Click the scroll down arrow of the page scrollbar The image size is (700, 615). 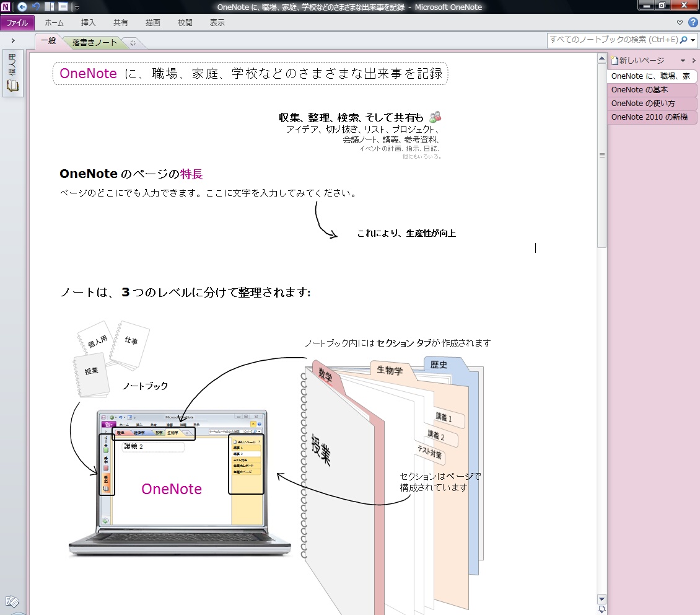(602, 600)
